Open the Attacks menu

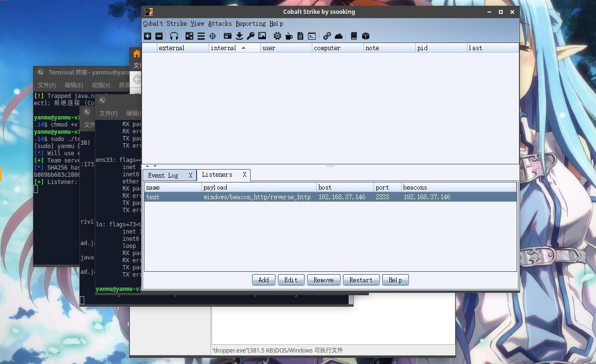(x=220, y=23)
